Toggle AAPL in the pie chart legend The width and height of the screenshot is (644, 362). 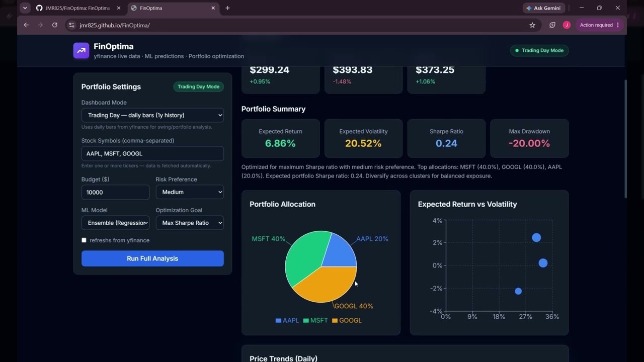pyautogui.click(x=287, y=320)
